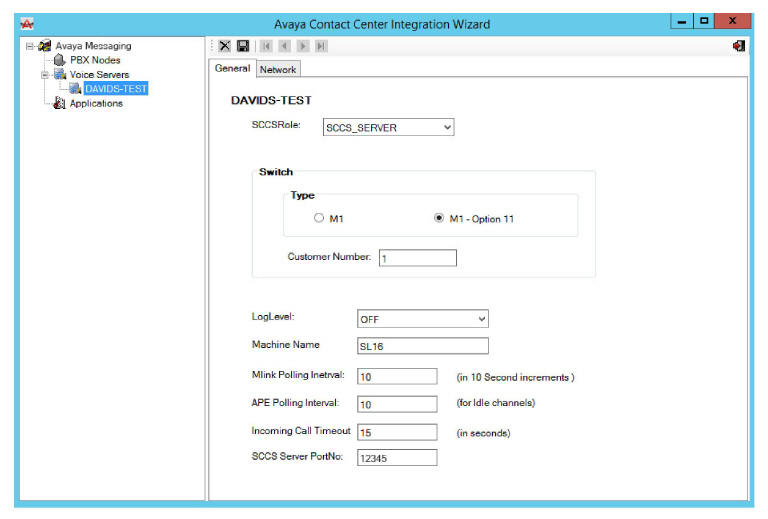
Task: Select PBX Nodes in the tree
Action: pos(95,60)
